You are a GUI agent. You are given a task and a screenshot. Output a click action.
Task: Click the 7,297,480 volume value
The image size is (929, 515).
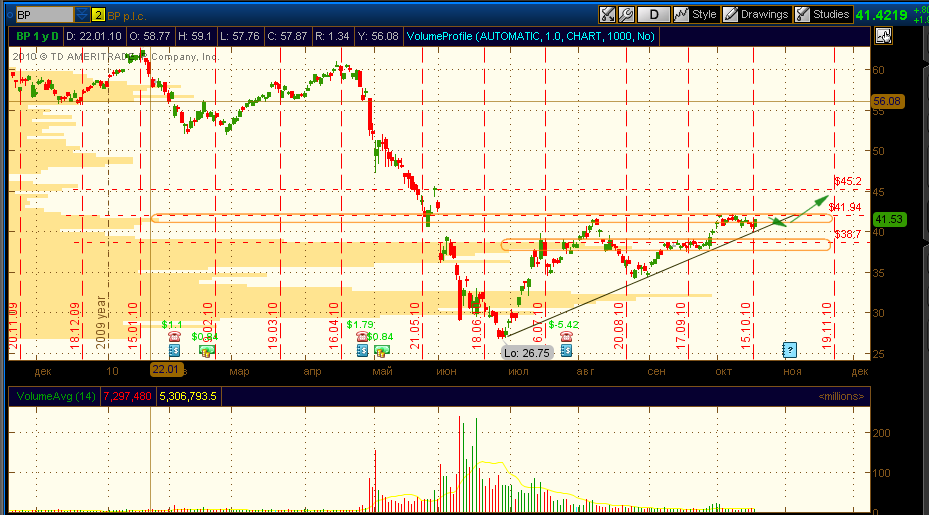click(127, 396)
